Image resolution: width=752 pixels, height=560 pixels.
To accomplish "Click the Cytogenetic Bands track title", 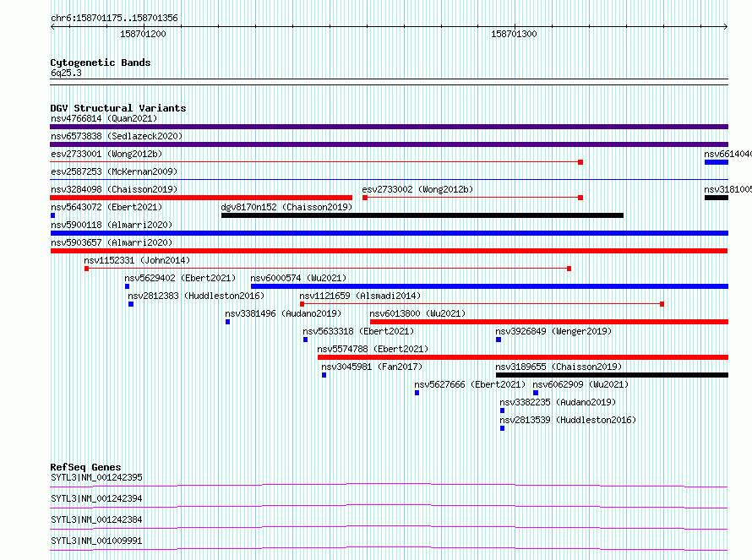I will (x=101, y=63).
